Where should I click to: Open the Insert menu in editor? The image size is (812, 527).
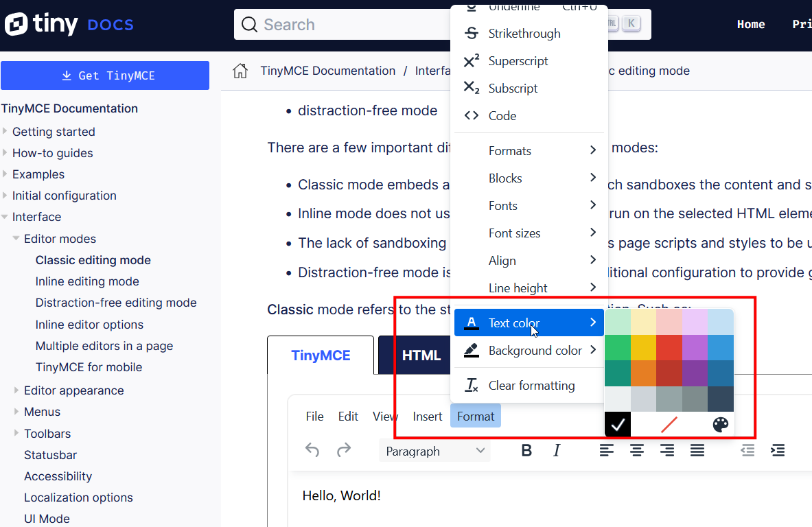tap(427, 417)
